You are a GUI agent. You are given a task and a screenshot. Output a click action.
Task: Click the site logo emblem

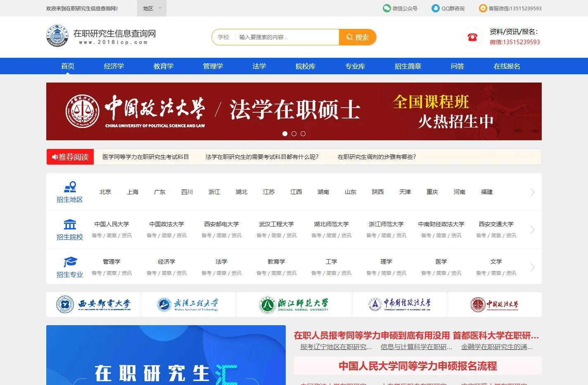pos(57,35)
